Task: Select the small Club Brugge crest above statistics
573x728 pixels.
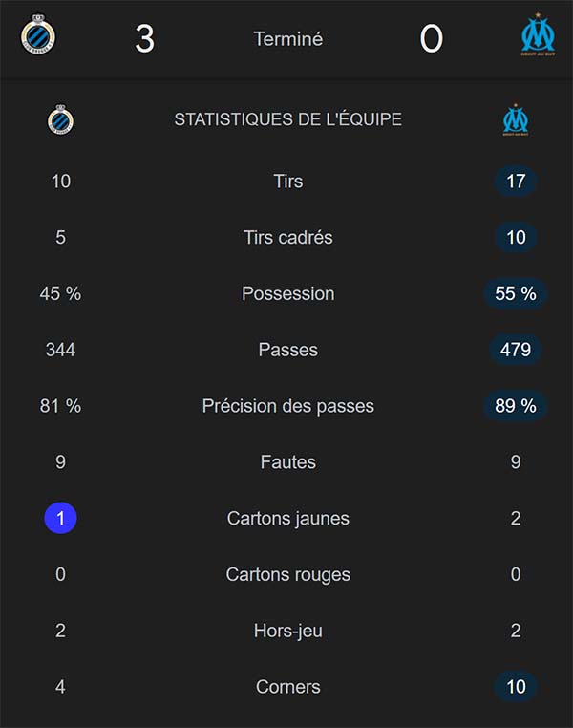Action: click(60, 119)
